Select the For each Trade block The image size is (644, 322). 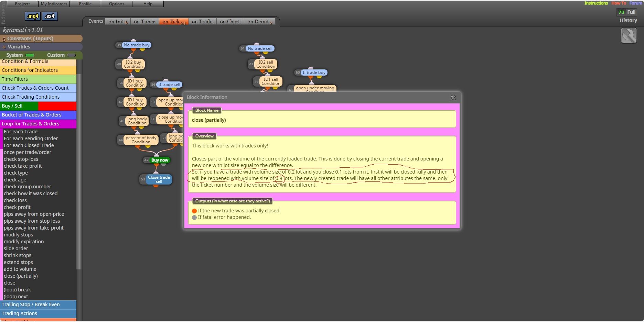[x=21, y=132]
